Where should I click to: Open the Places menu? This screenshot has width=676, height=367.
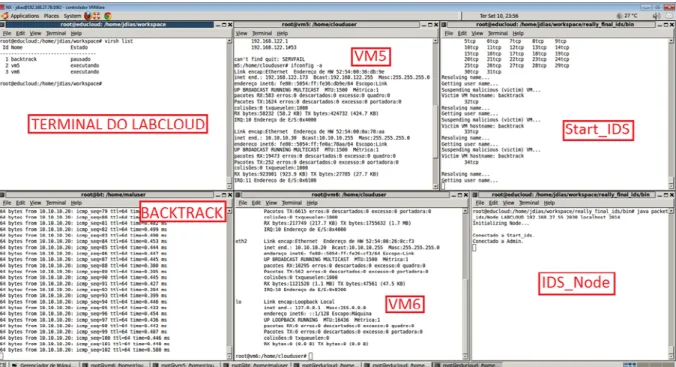point(51,16)
